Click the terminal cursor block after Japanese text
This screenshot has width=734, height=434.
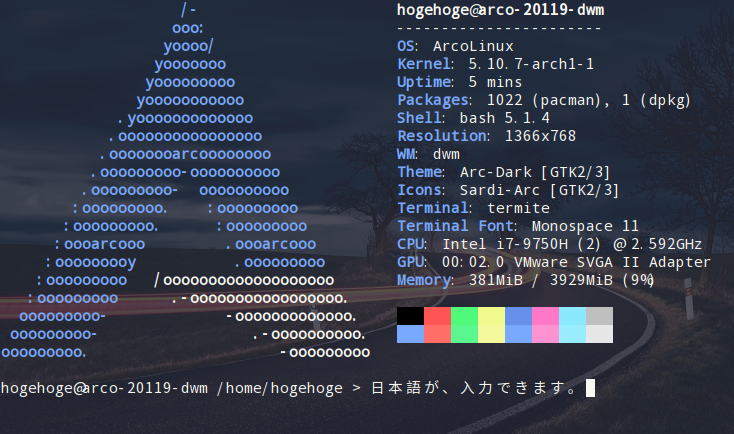(590, 388)
